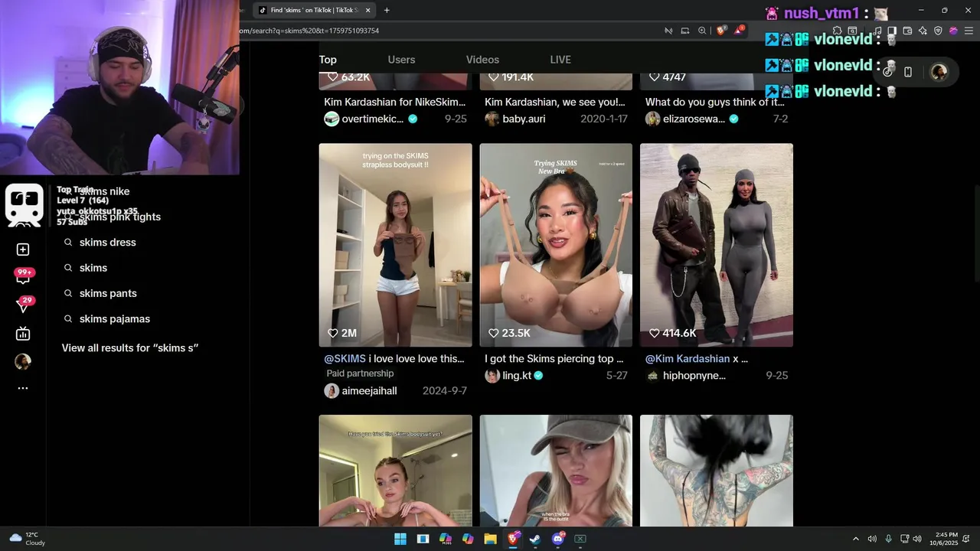The height and width of the screenshot is (551, 980).
Task: Open elizarosewa... account link
Action: (x=692, y=119)
